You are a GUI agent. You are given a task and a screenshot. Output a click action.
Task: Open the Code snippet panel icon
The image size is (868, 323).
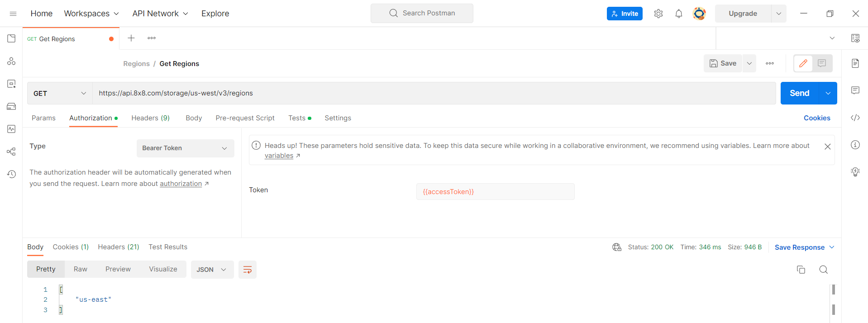click(x=855, y=118)
